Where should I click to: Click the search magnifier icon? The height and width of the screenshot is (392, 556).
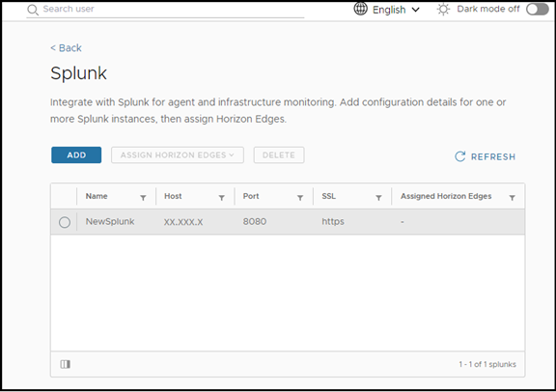click(x=33, y=10)
